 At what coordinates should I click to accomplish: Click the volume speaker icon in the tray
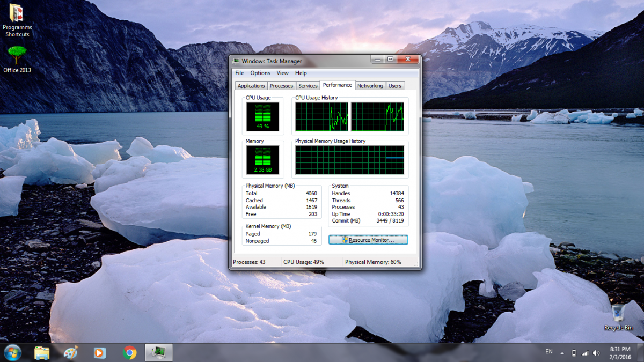[x=596, y=353]
